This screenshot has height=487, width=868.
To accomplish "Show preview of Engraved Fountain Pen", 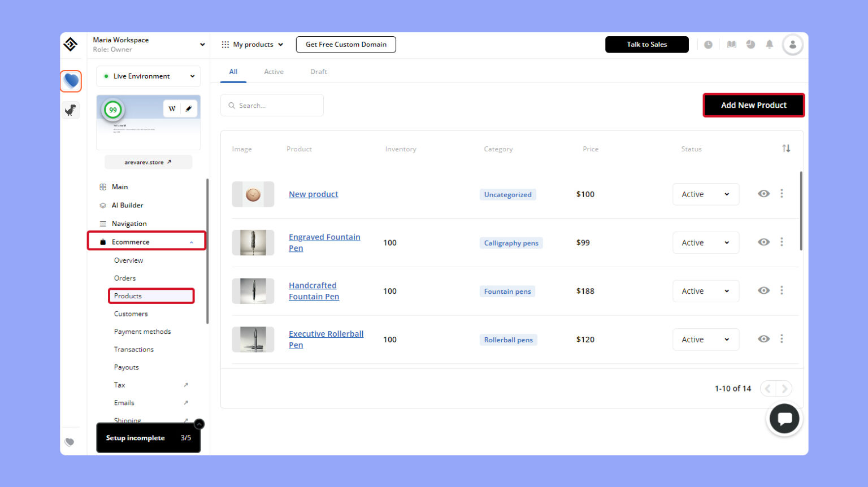I will coord(764,242).
